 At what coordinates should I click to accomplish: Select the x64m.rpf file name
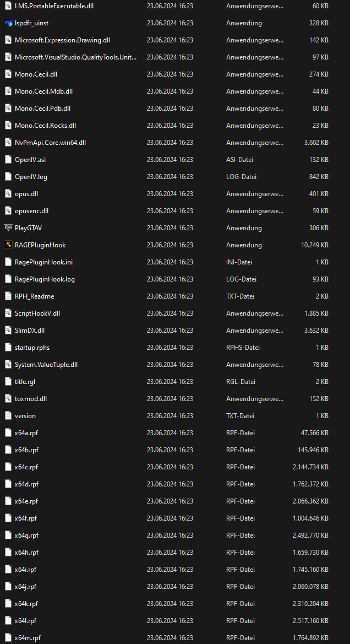click(x=28, y=637)
